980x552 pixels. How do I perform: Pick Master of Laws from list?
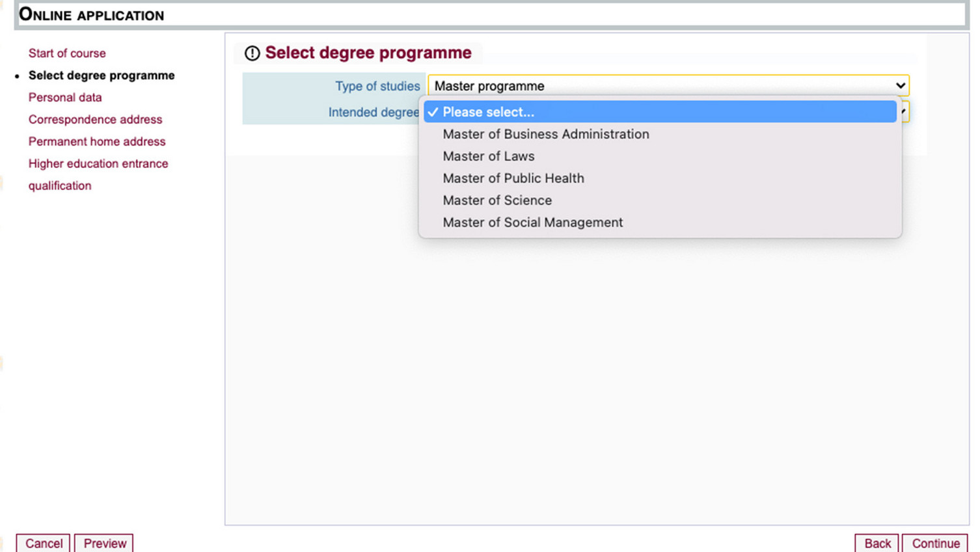488,156
